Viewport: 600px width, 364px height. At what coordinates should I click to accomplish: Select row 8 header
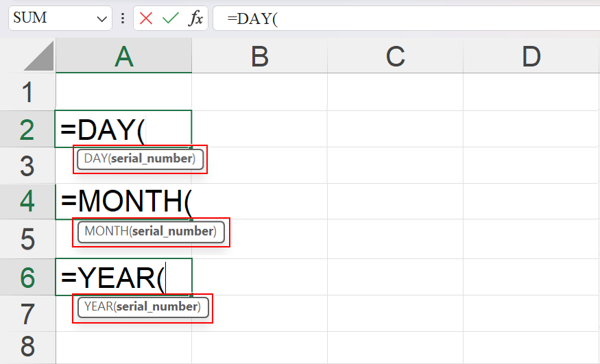tap(27, 346)
